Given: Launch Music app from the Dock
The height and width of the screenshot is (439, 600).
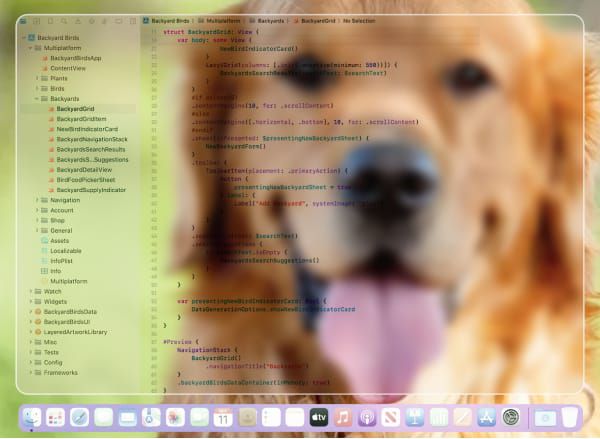Looking at the screenshot, I should pyautogui.click(x=343, y=417).
